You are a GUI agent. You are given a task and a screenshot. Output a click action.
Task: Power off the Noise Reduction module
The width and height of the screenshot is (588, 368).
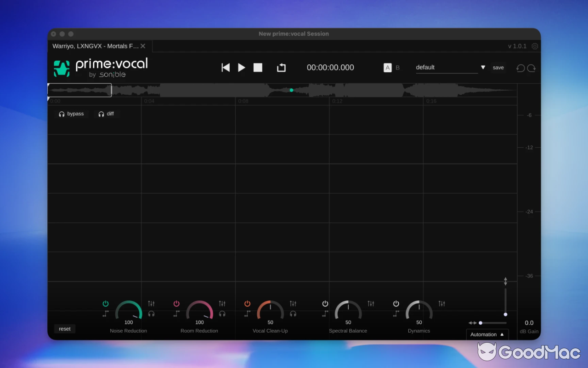coord(105,303)
